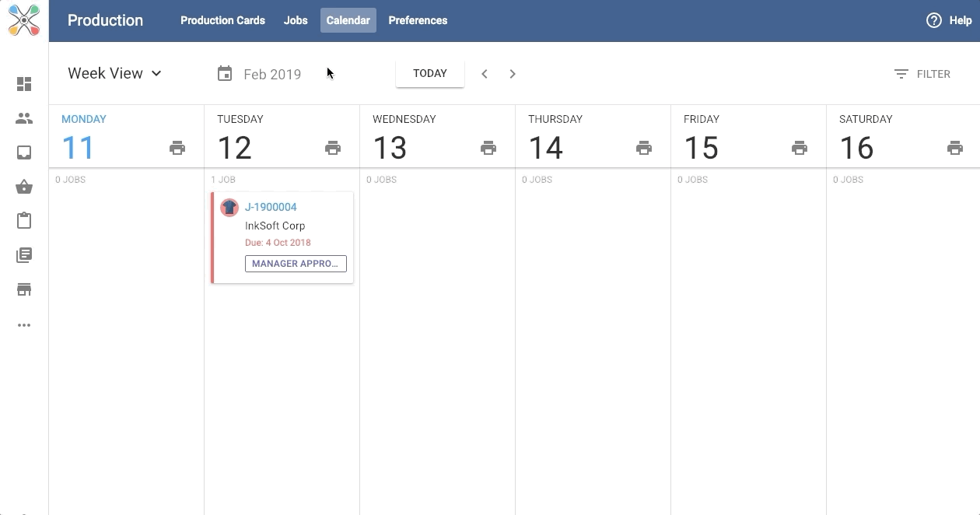This screenshot has width=980, height=515.
Task: Go to the next week using the right arrow
Action: tap(513, 73)
